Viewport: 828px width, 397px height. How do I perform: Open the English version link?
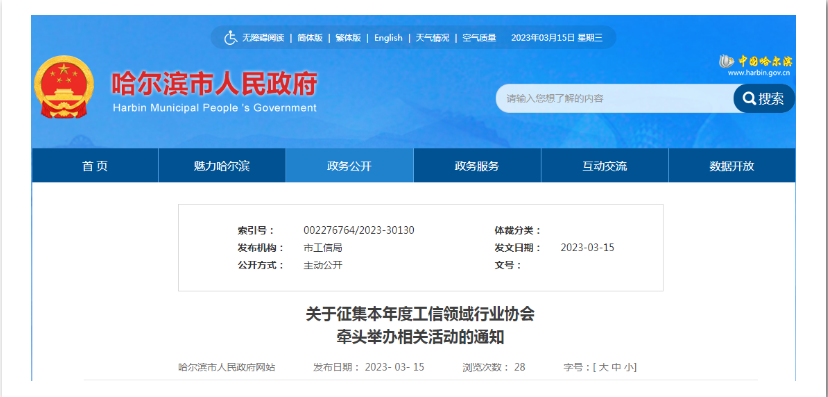tap(388, 38)
